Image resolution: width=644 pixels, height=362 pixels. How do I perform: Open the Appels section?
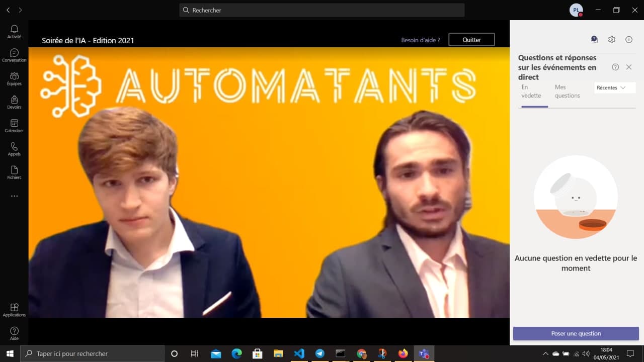click(x=14, y=149)
